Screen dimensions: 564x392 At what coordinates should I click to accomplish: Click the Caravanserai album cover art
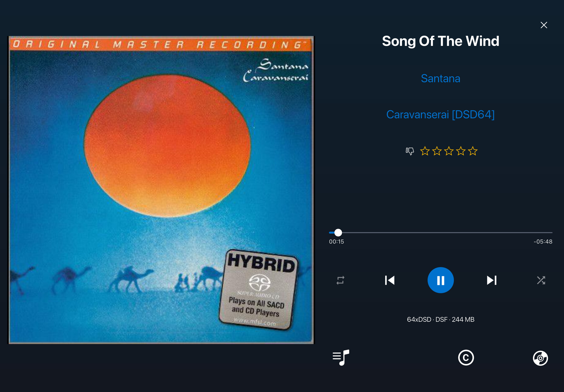coord(161,190)
